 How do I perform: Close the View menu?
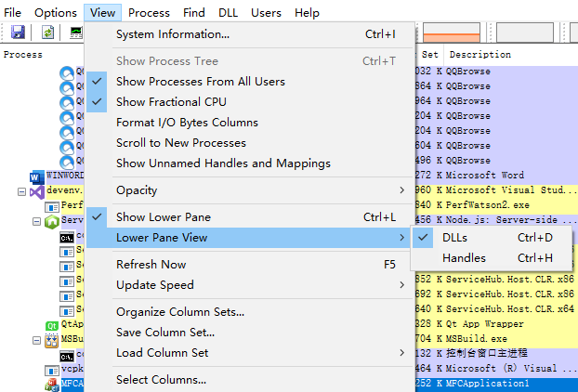click(x=102, y=13)
